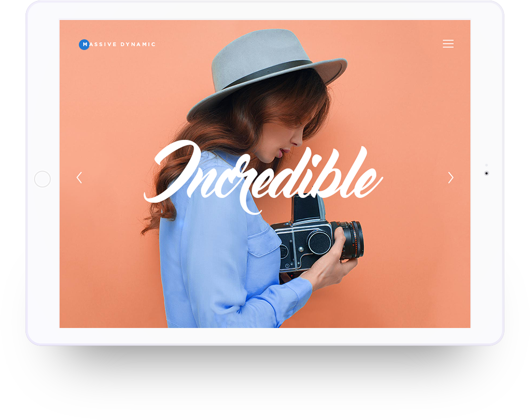Tap the tablet's round home button

click(x=43, y=179)
